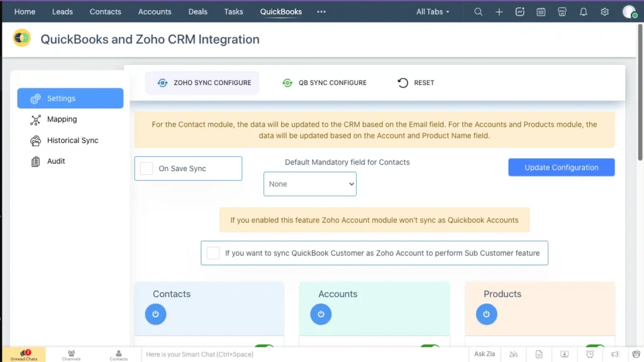The width and height of the screenshot is (644, 362).
Task: Click the Accounts card heading
Action: (338, 294)
